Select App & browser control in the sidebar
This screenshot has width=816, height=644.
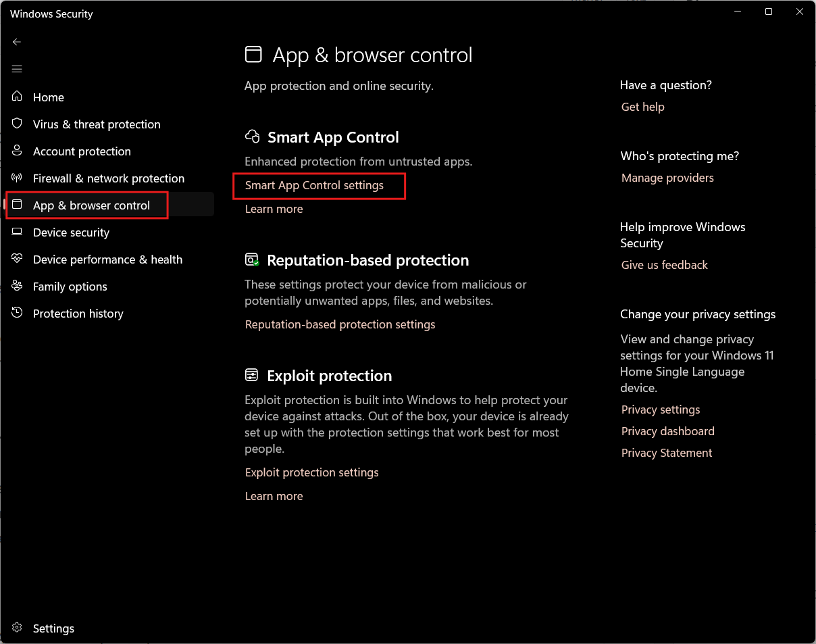pos(91,205)
